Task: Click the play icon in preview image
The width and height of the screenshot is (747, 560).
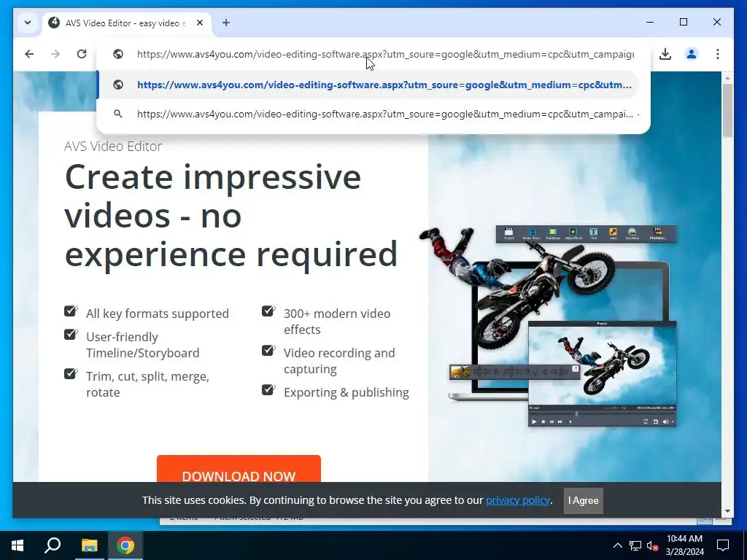Action: click(534, 421)
